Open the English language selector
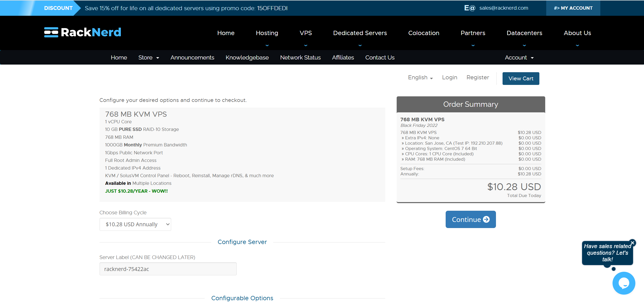 [420, 78]
